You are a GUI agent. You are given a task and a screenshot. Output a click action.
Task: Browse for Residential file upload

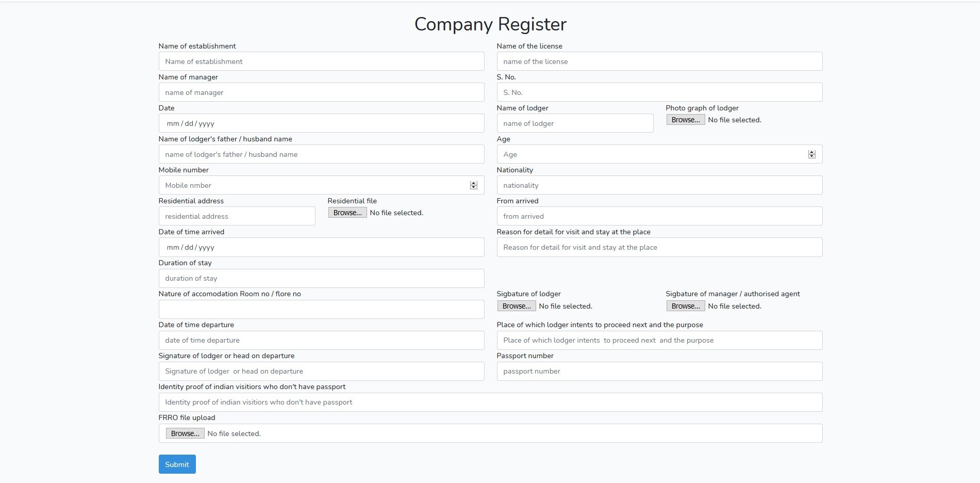point(347,213)
